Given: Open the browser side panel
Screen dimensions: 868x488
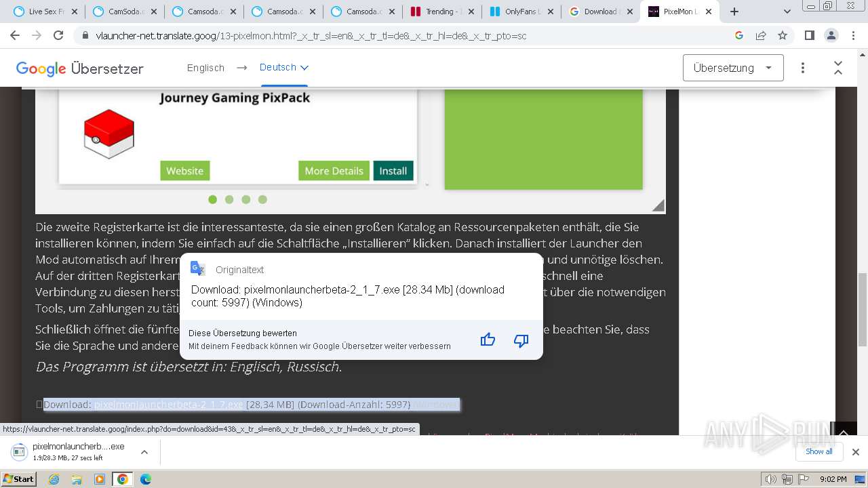Looking at the screenshot, I should coord(809,35).
